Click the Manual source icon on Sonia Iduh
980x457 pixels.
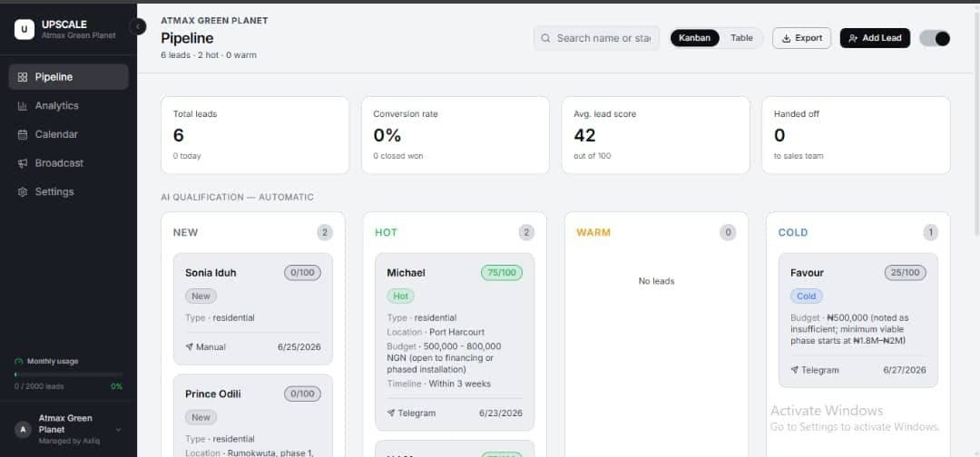pos(189,347)
